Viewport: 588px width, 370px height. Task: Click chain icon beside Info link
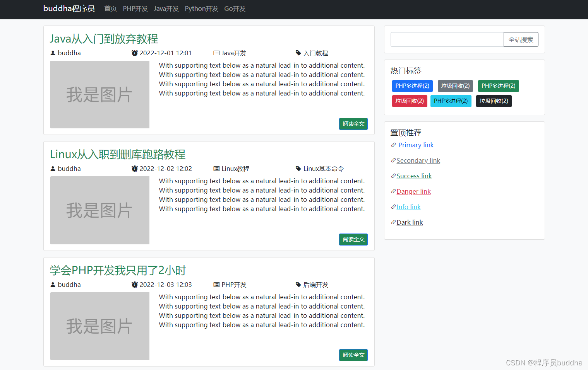coord(393,207)
